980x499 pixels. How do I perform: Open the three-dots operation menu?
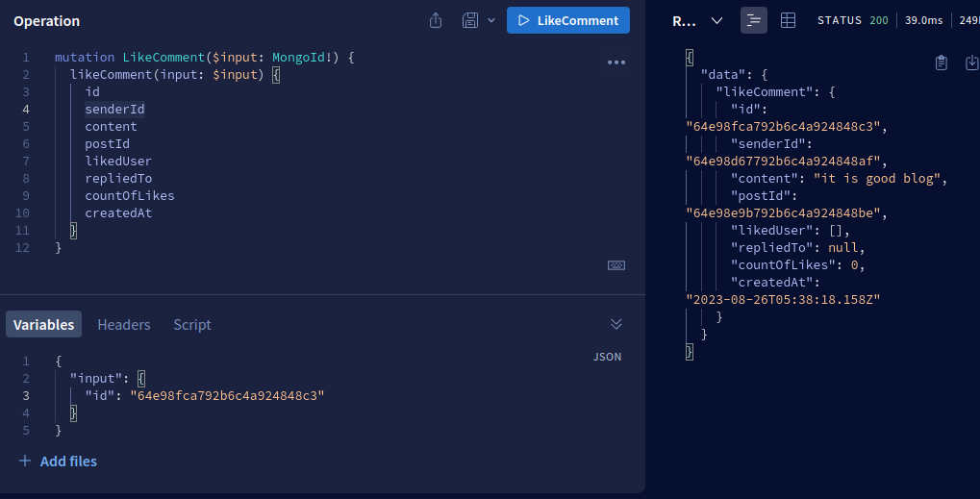click(x=616, y=62)
